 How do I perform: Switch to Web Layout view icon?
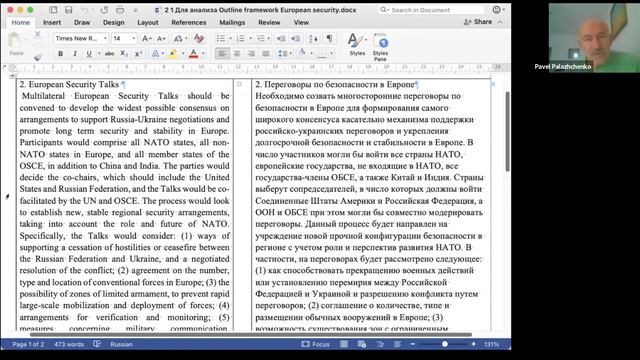coord(362,344)
